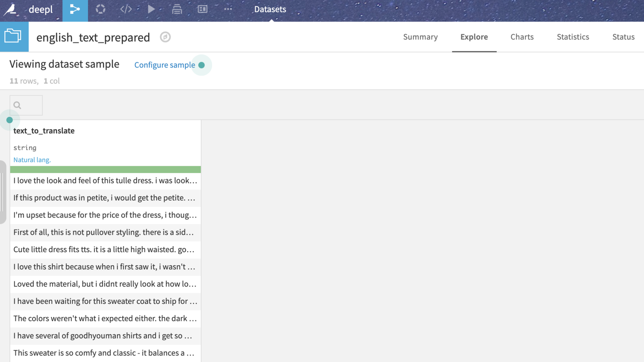Screen dimensions: 644x362
Task: Go to the deepl project home
Action: point(41,9)
